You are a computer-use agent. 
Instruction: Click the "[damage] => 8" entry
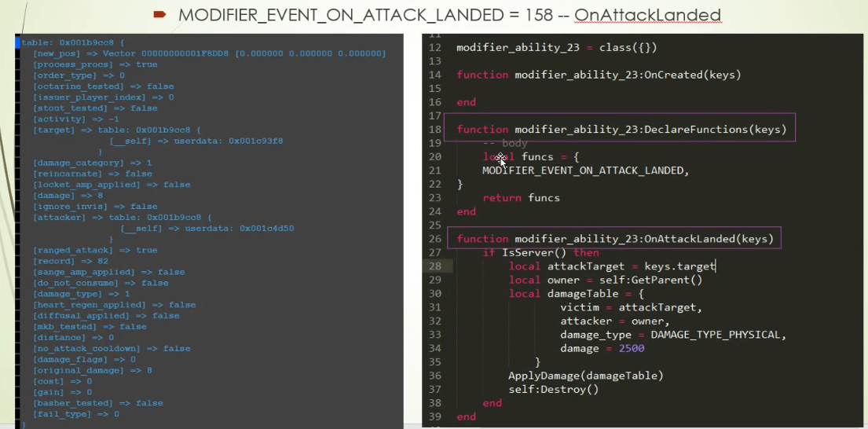[68, 196]
